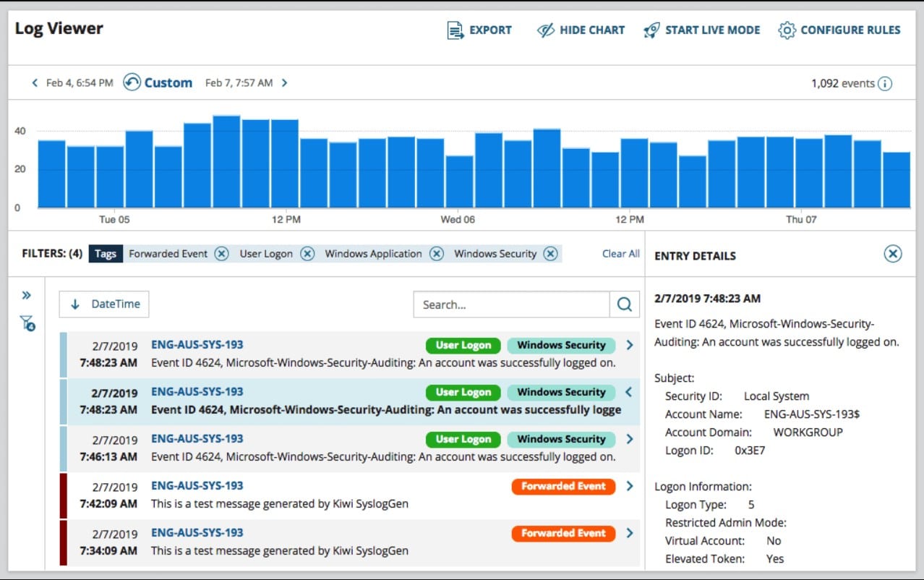Click Windows Security tag on 7:46:13 AM entry
The image size is (924, 580).
(x=561, y=439)
